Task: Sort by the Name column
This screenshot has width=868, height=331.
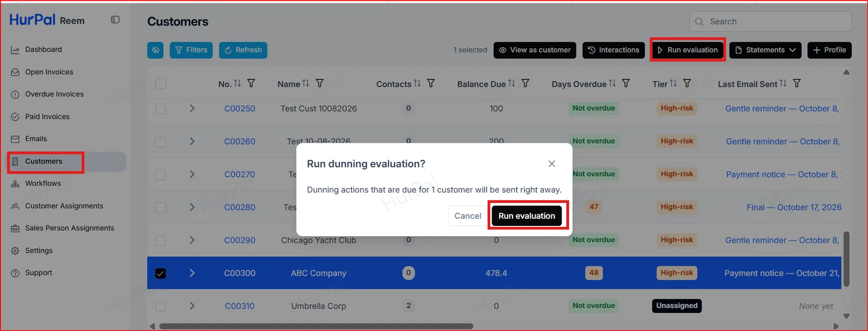Action: coord(306,83)
